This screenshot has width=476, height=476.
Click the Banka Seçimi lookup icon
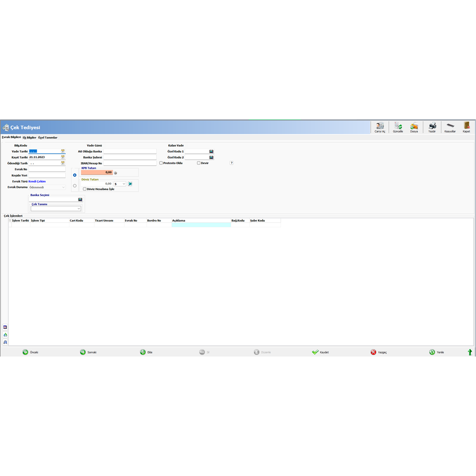click(80, 199)
